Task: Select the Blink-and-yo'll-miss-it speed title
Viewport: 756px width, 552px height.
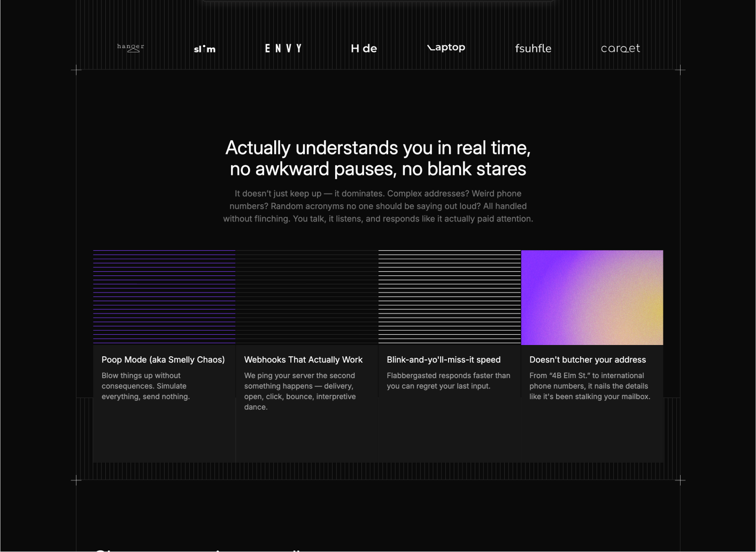Action: pyautogui.click(x=444, y=360)
